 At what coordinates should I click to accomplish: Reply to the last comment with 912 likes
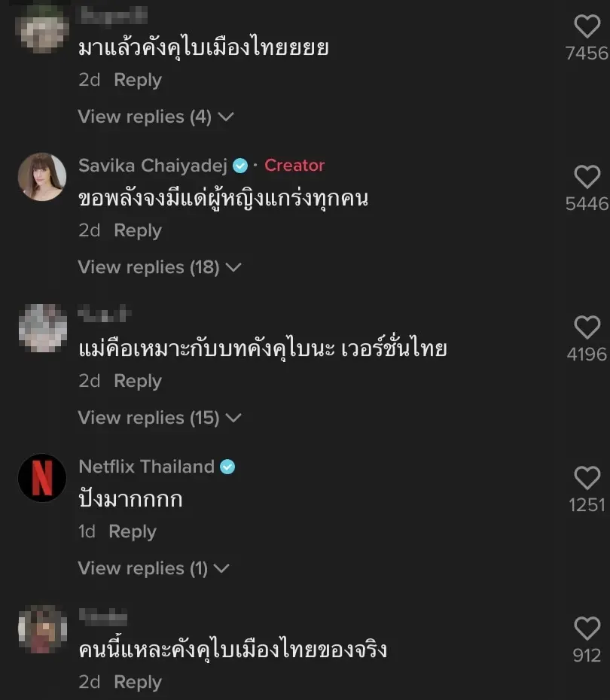[x=138, y=682]
